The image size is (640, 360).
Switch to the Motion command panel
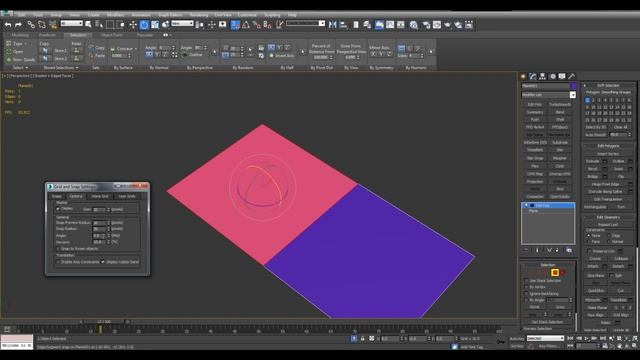pos(552,76)
